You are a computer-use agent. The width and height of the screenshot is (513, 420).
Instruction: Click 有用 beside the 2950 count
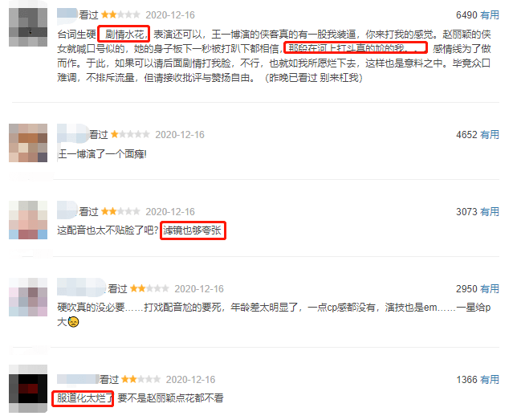point(490,289)
